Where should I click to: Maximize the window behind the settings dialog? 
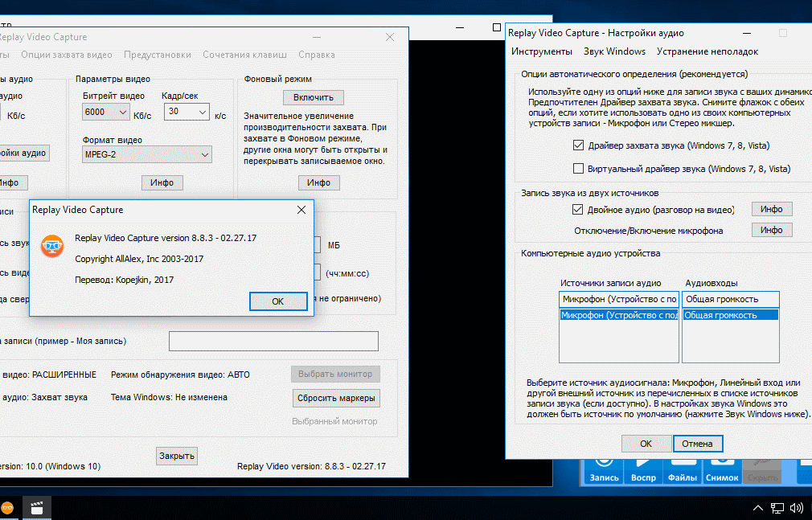(x=497, y=27)
